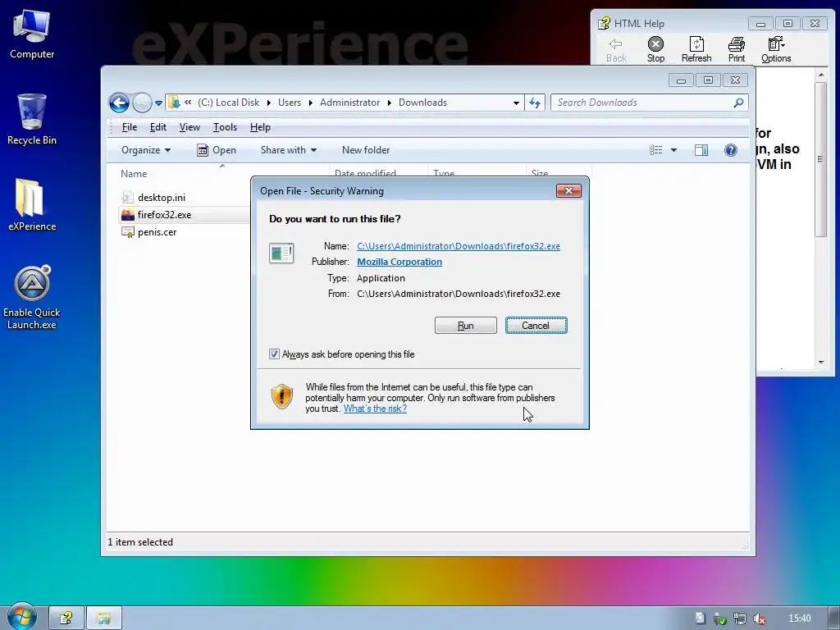Close the Security Warning dialog

pos(568,190)
